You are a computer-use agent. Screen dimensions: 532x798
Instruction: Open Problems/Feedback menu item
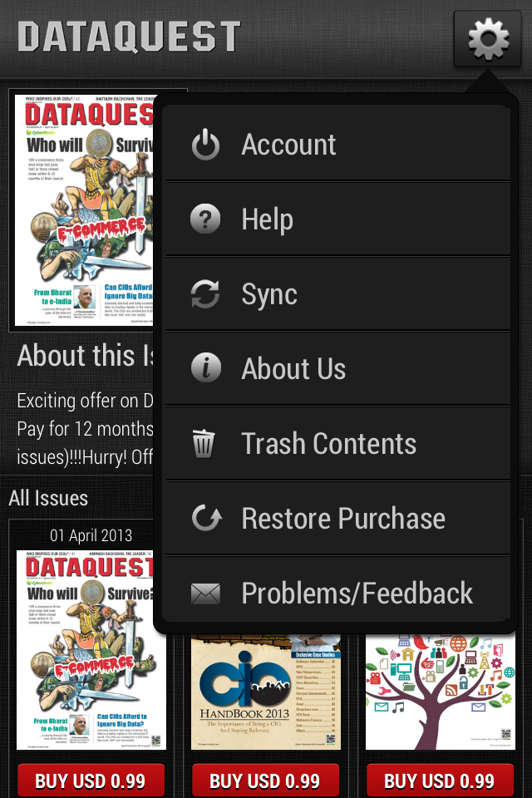(x=338, y=591)
